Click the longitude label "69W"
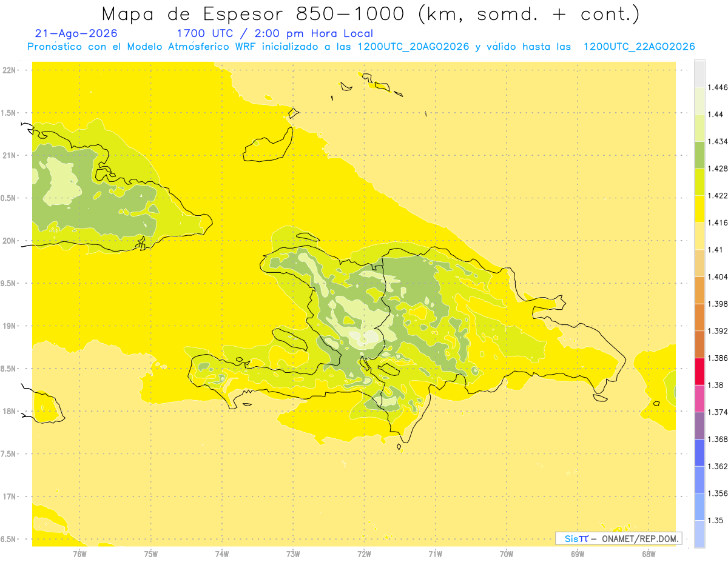728x562 pixels. pos(578,554)
